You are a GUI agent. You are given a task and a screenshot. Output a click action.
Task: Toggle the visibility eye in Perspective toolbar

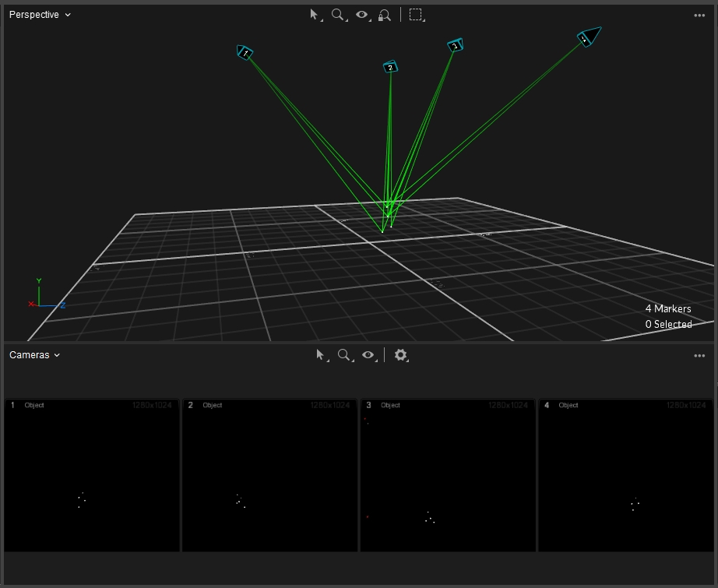(362, 15)
